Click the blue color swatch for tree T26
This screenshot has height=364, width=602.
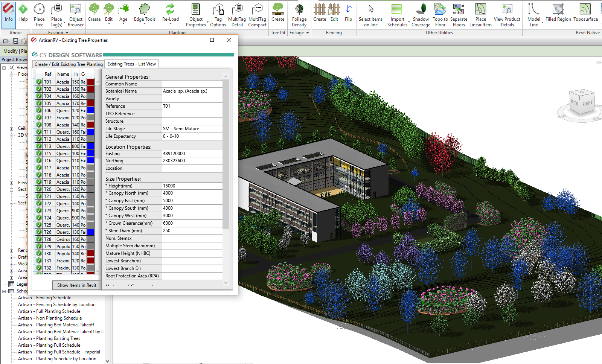90,232
